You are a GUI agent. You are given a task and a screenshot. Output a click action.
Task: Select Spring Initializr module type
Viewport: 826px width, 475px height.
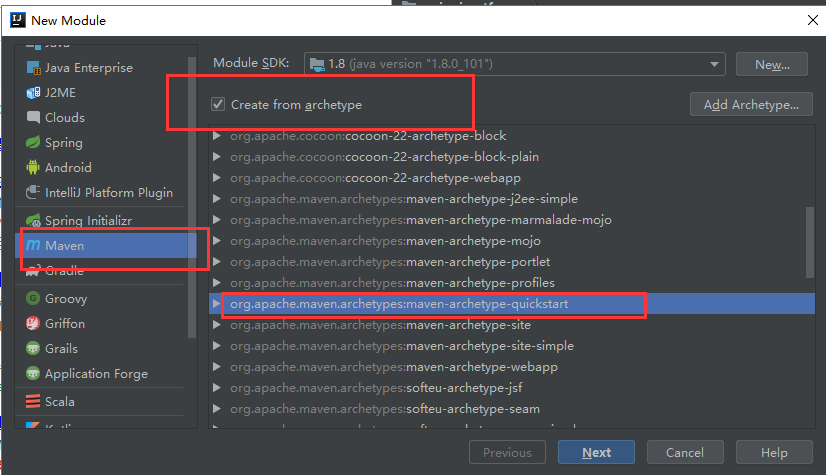coord(88,221)
